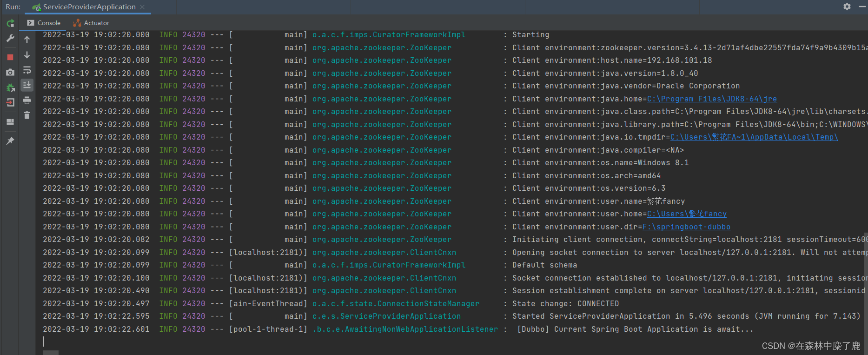
Task: Open the AppData\Local\Temp path link
Action: (x=754, y=137)
